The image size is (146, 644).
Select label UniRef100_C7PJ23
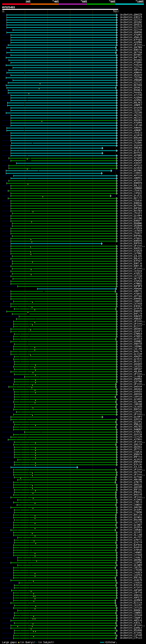[131, 638]
